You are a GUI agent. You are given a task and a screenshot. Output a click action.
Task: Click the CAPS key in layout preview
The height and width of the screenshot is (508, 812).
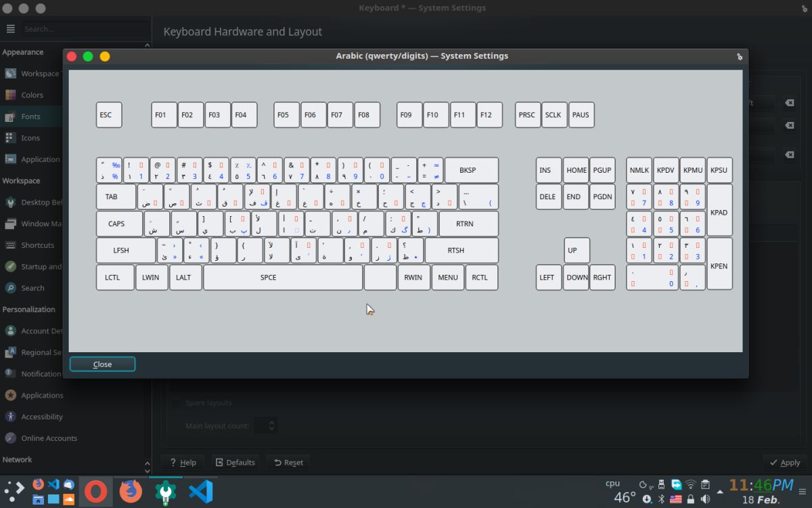[119, 224]
